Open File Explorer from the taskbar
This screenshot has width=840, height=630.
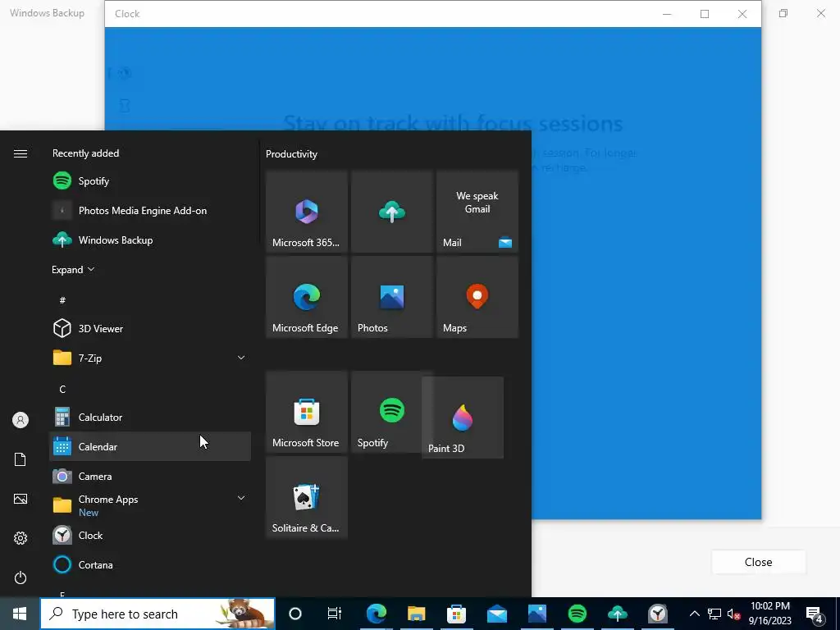pos(416,614)
